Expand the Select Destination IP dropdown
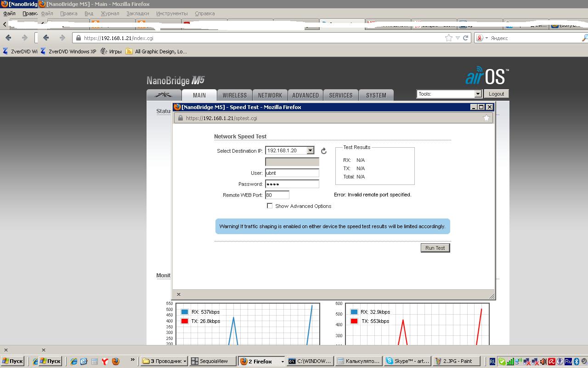 click(311, 150)
